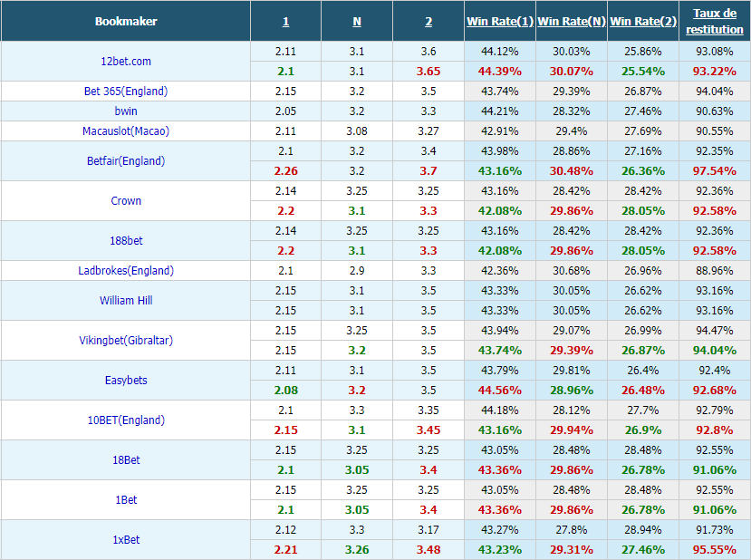Screen dimensions: 751x560
Task: Open the Easybets bookmaker link
Action: click(126, 381)
